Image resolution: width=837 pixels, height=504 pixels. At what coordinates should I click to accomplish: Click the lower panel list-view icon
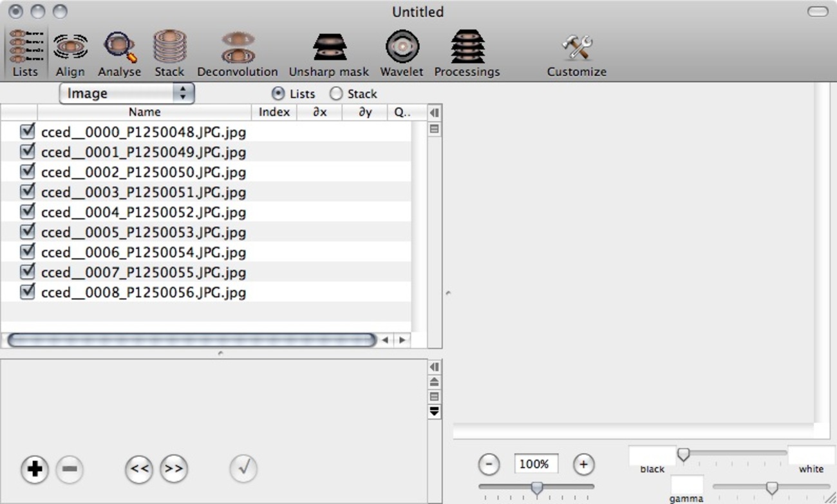point(435,397)
